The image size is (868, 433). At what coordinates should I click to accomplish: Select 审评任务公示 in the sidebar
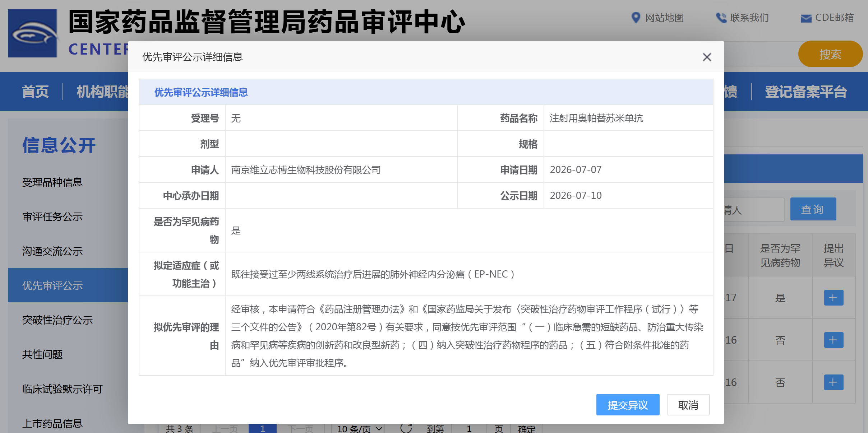[x=52, y=217]
